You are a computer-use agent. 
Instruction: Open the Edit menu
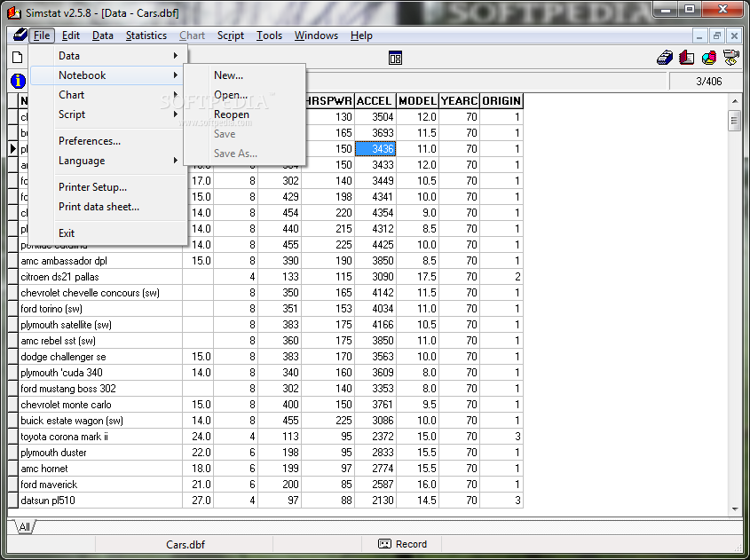point(71,35)
